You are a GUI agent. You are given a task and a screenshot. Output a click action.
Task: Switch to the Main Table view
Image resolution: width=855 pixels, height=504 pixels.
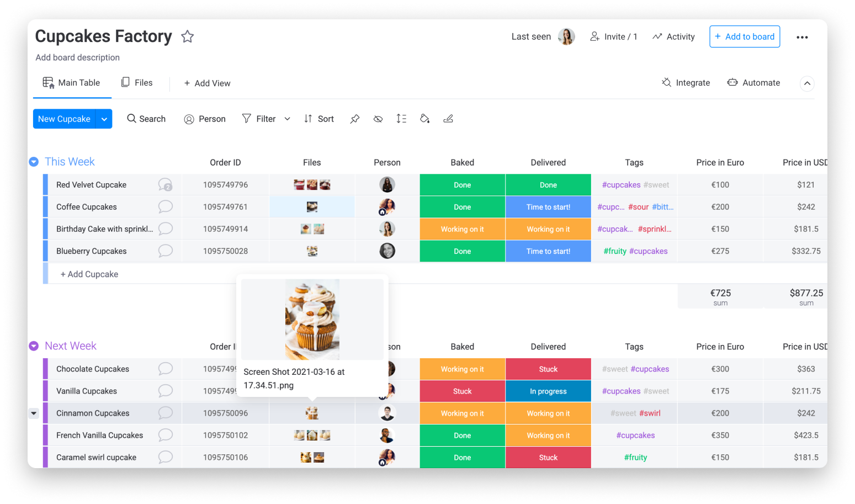tap(72, 83)
